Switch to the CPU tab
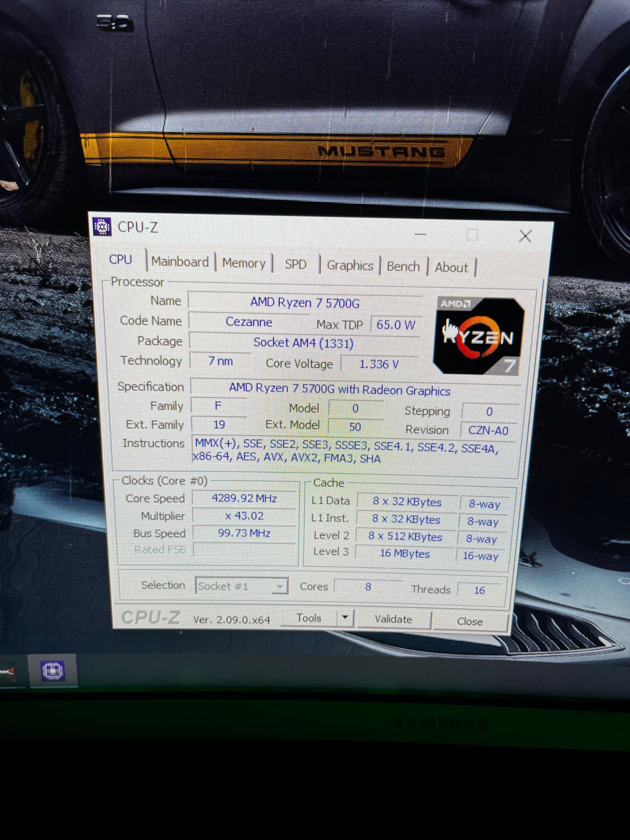This screenshot has width=630, height=840. point(121,260)
